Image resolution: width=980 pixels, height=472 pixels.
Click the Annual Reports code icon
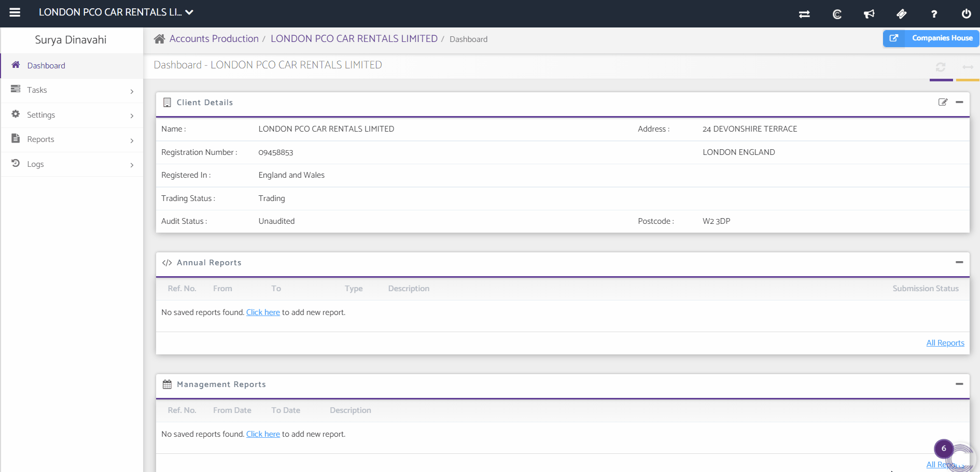pos(167,263)
